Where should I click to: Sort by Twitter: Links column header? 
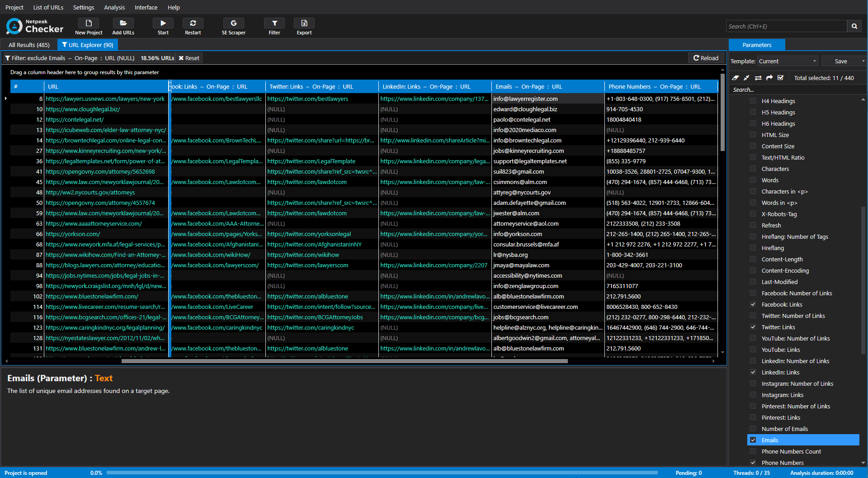(x=322, y=86)
